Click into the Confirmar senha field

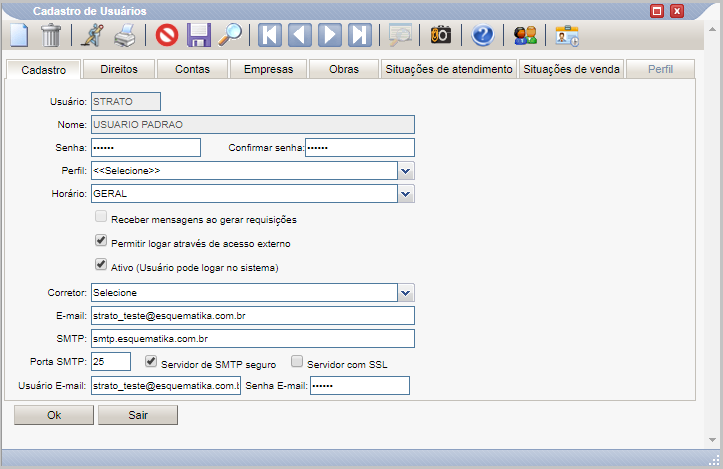coord(360,148)
